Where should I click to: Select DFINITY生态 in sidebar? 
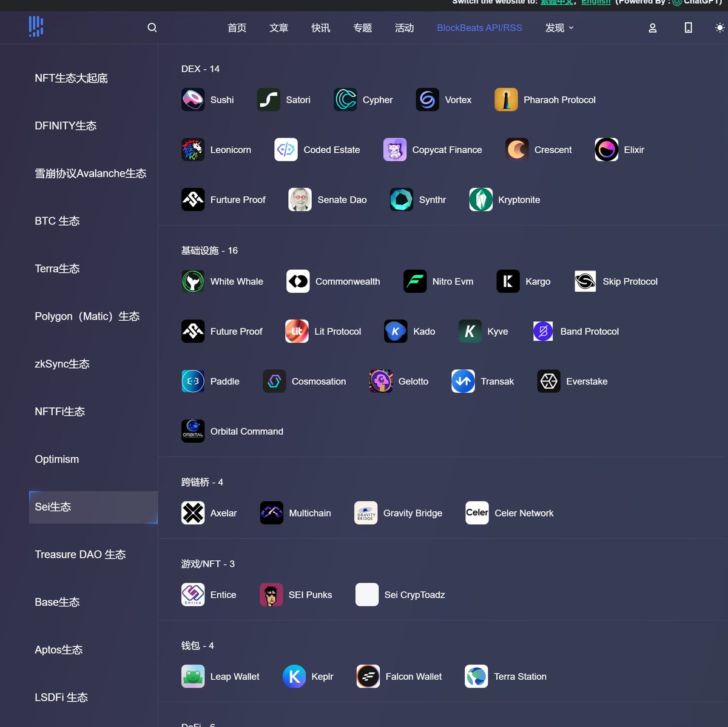[x=66, y=126]
